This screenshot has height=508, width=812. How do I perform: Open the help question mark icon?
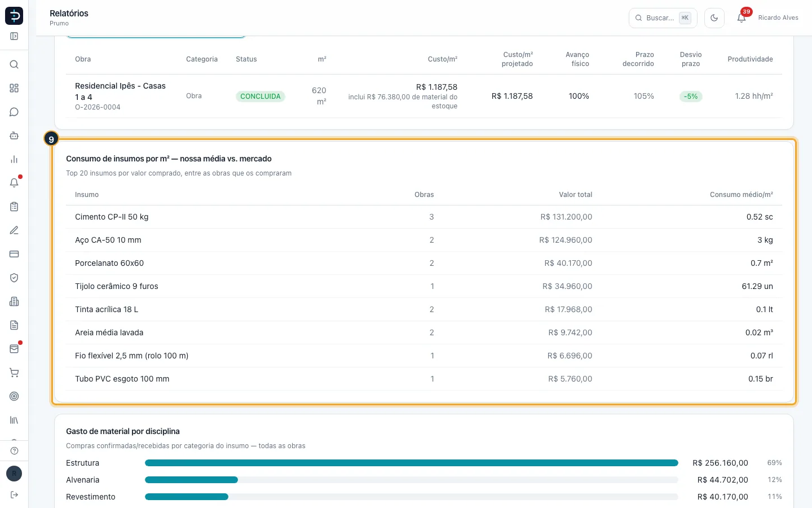coord(14,450)
